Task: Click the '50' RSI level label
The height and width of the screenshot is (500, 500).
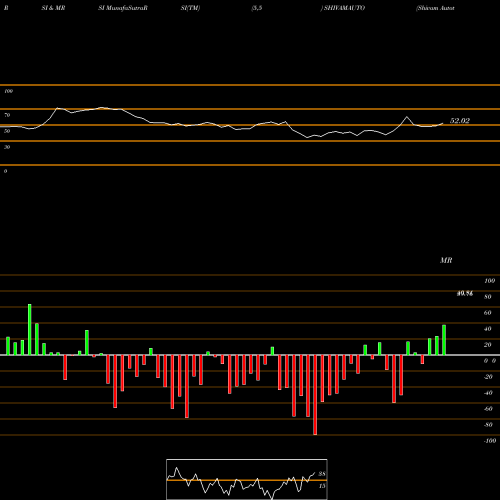Action: coord(7,131)
